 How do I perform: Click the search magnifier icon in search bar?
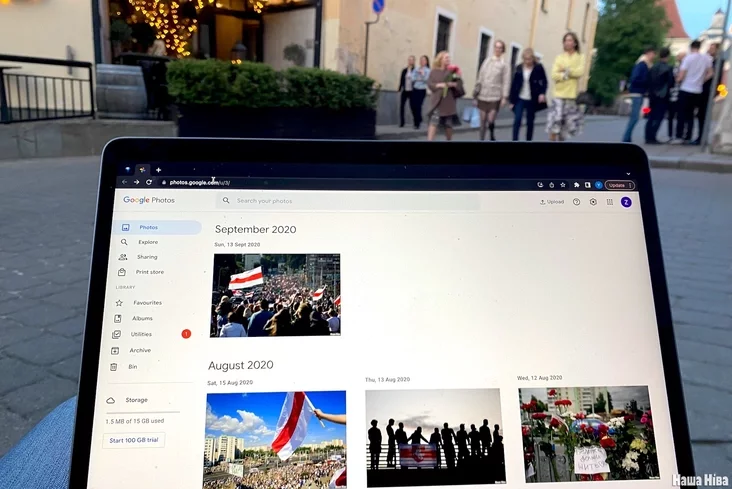[x=226, y=200]
